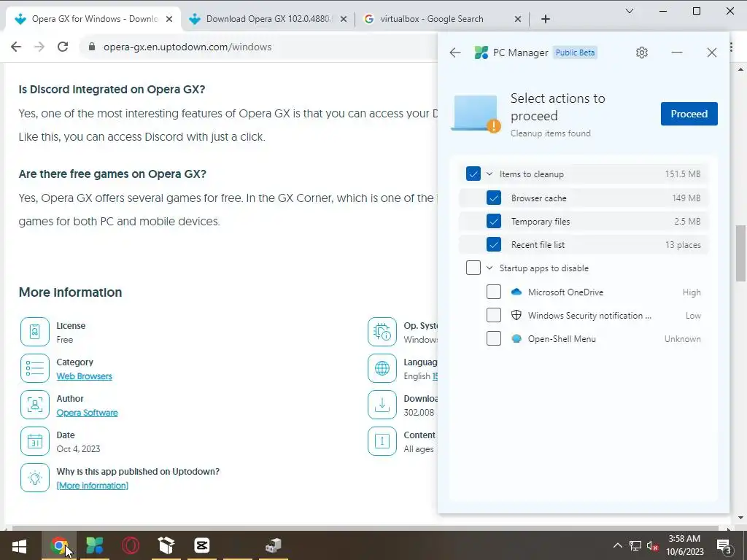Check Open-Shell Menu startup checkbox
The height and width of the screenshot is (560, 747).
click(494, 338)
